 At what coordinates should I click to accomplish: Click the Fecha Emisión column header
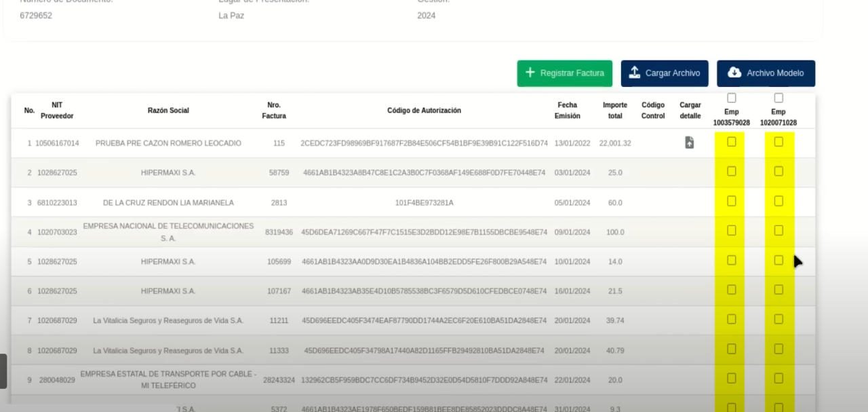[568, 111]
